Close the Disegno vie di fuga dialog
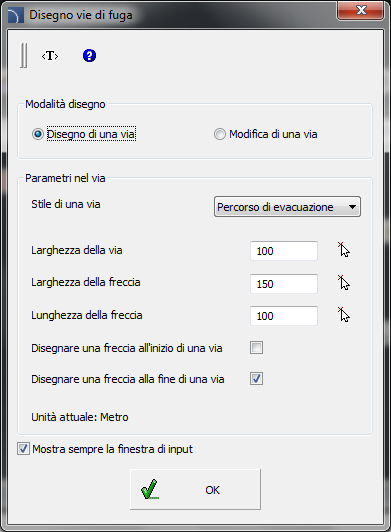391x532 pixels. tap(360, 11)
